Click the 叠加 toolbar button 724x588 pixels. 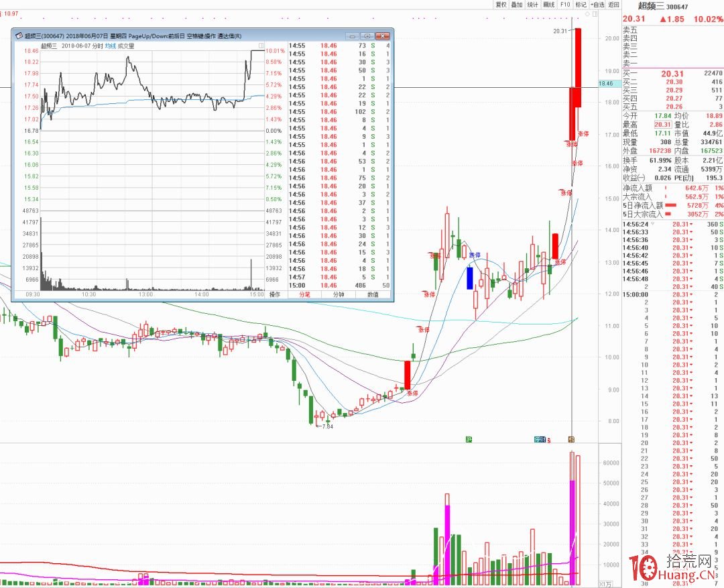(x=517, y=5)
